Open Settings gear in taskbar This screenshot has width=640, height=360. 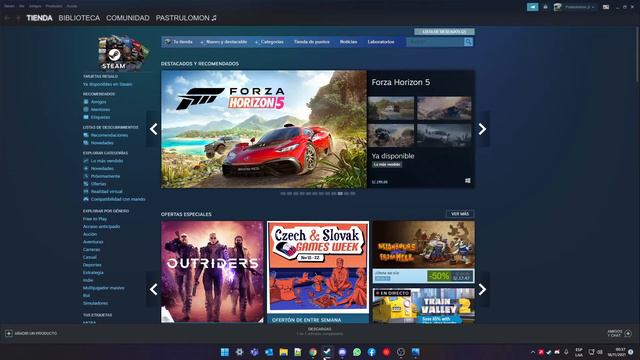point(239,352)
